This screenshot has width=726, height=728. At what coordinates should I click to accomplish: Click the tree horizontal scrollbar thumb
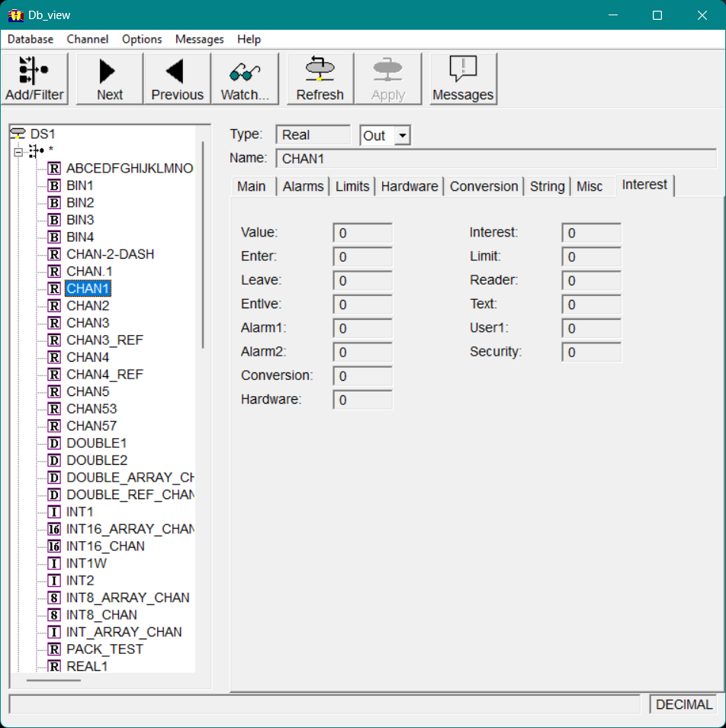tap(53, 680)
